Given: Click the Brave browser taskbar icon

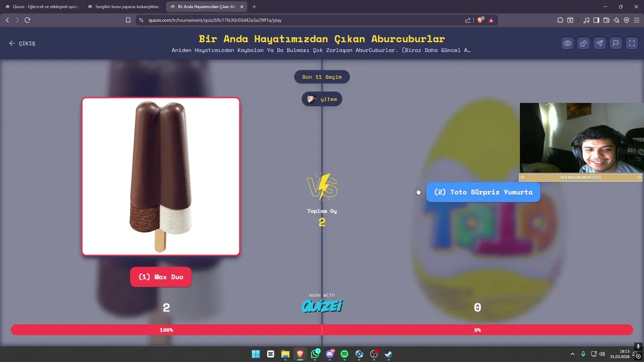Looking at the screenshot, I should 300,354.
